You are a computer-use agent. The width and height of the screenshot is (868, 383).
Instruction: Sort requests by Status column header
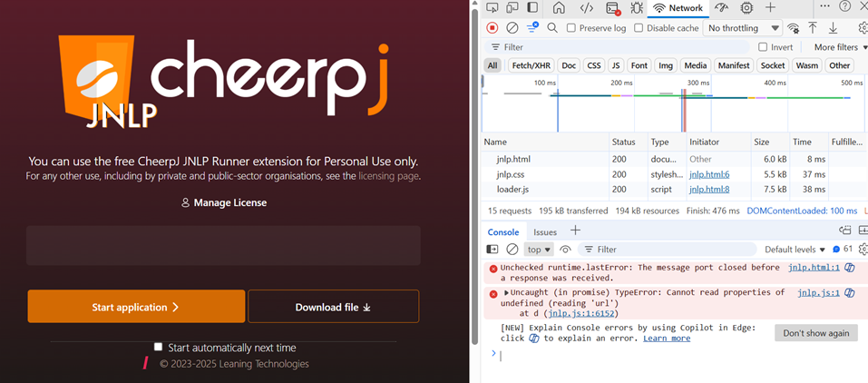(629, 142)
